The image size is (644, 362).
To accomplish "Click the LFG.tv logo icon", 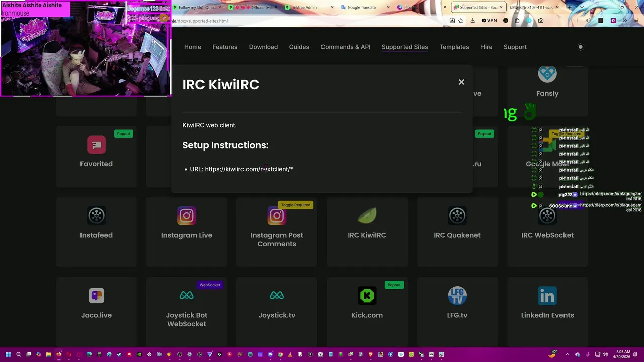I will tap(457, 296).
